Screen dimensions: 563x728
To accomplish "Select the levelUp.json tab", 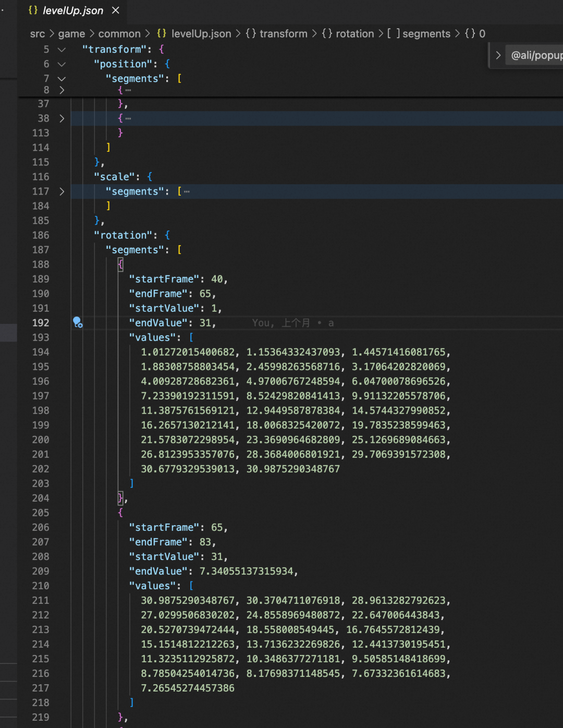I will (72, 10).
